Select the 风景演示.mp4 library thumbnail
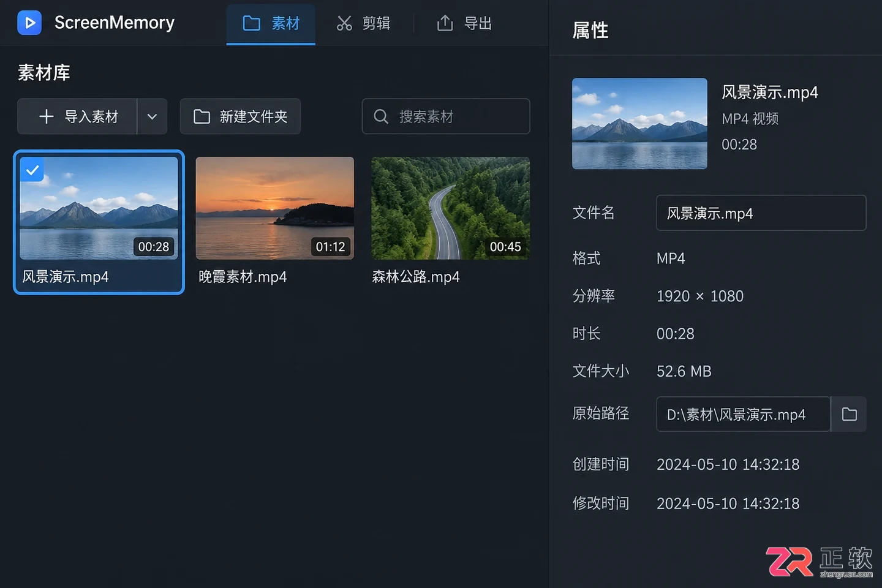 tap(99, 208)
